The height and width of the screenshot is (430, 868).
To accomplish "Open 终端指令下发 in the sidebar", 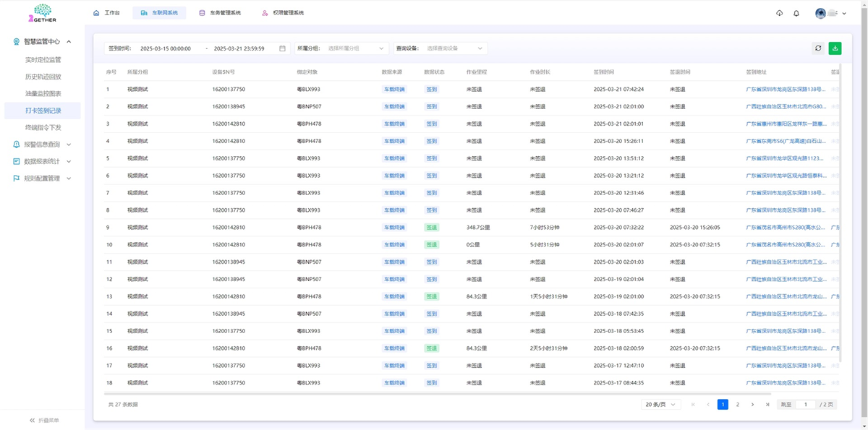I will 43,127.
